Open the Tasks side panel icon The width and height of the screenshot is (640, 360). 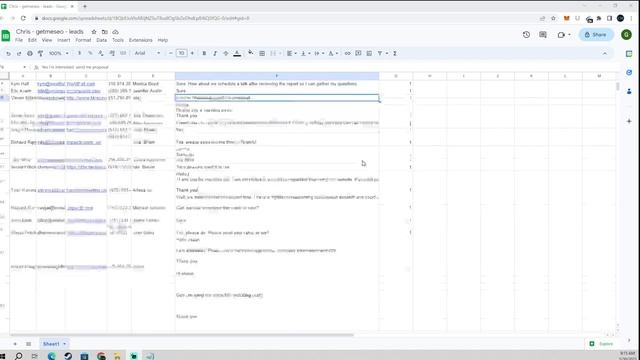629,73
